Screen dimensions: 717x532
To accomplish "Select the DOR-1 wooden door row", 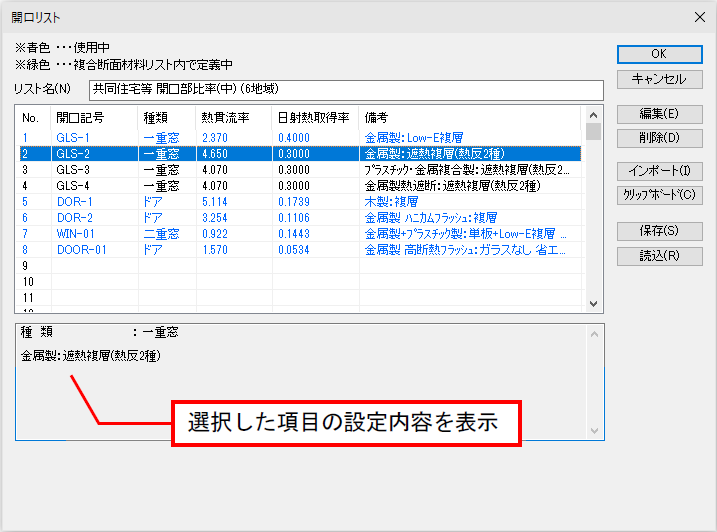I will (300, 202).
